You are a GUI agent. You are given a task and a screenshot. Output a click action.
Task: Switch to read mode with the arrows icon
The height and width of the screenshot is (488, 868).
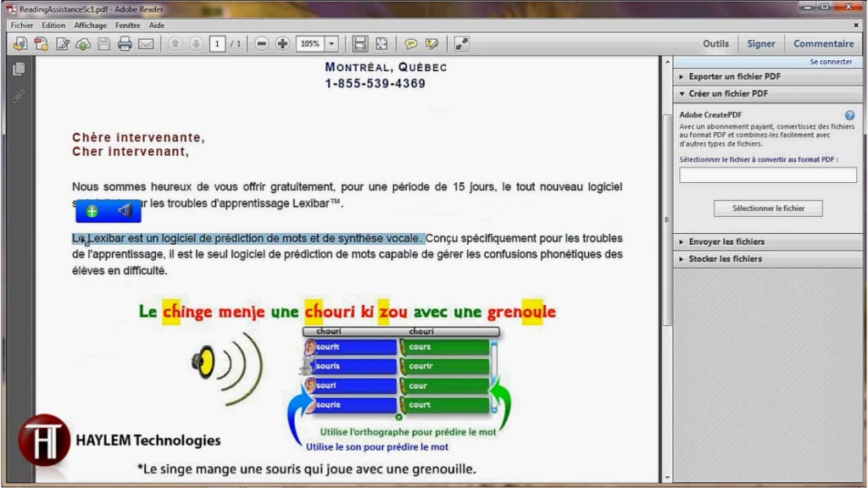coord(462,44)
